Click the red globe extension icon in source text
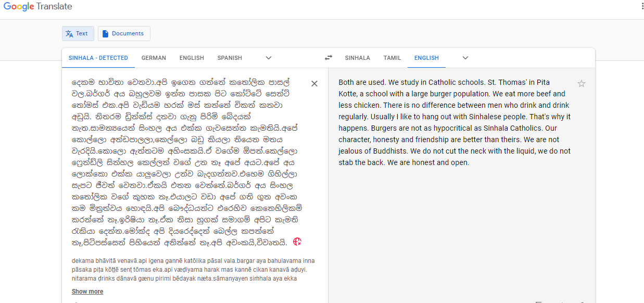Viewport: 644px width, 303px height. click(x=297, y=242)
